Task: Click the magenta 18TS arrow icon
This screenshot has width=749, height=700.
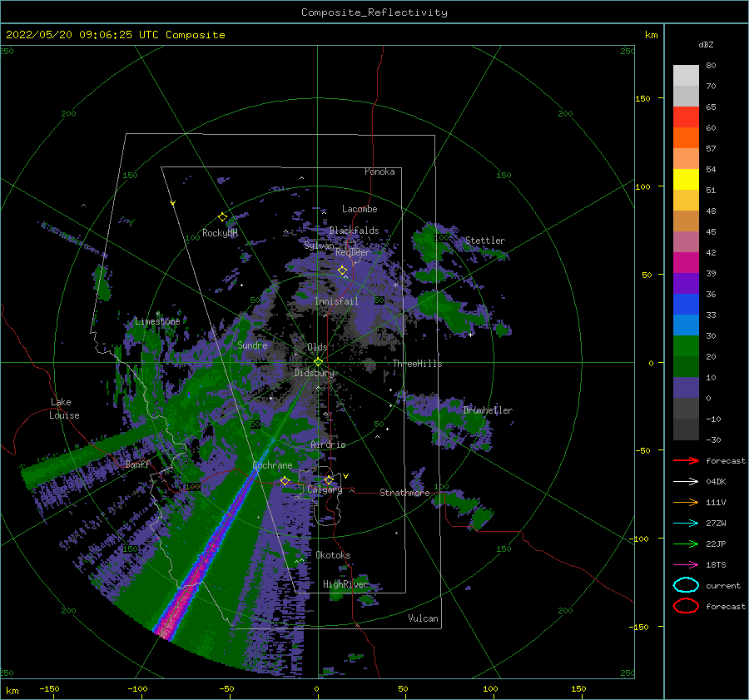Action: [x=686, y=565]
